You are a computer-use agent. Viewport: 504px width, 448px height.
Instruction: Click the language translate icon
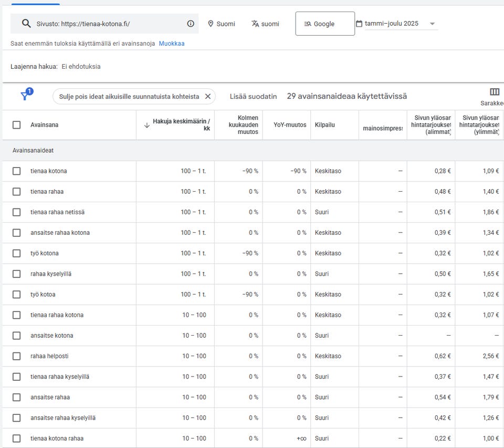point(255,24)
